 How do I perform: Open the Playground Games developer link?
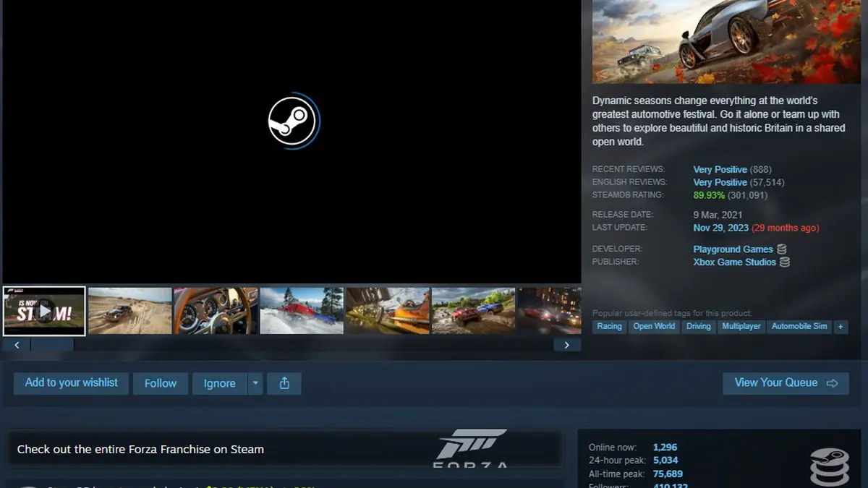point(733,248)
